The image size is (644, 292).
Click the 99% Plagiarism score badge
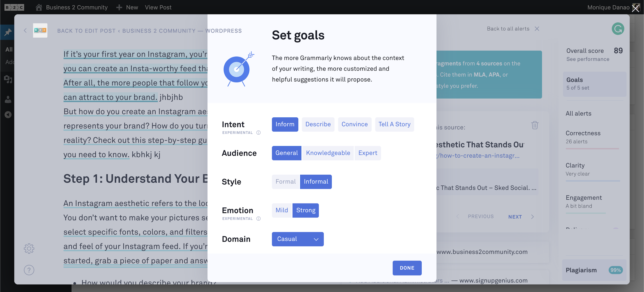pyautogui.click(x=616, y=270)
